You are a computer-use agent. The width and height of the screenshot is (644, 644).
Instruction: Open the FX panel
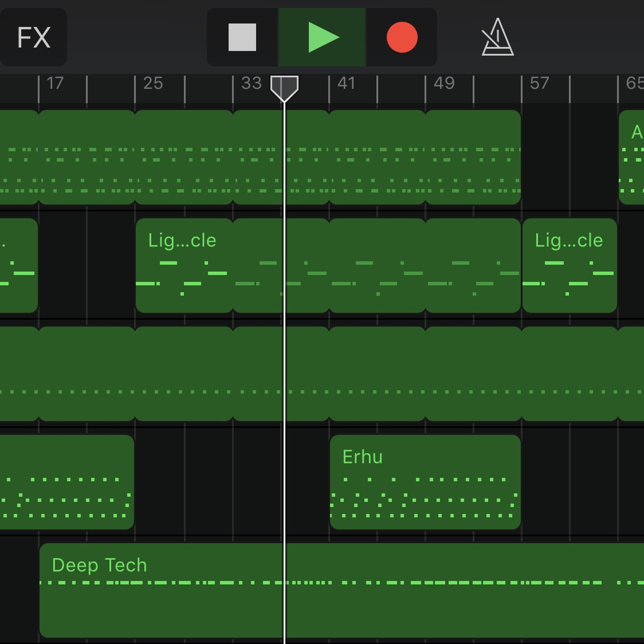point(33,37)
